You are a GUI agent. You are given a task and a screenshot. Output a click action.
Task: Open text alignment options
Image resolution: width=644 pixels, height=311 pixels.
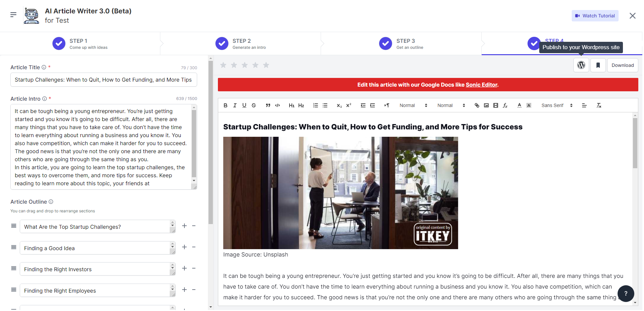[584, 105]
